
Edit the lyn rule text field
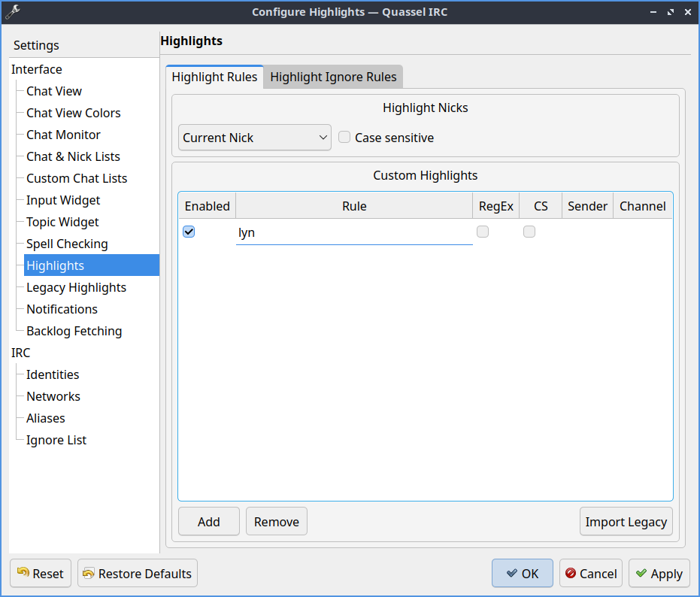tap(353, 233)
